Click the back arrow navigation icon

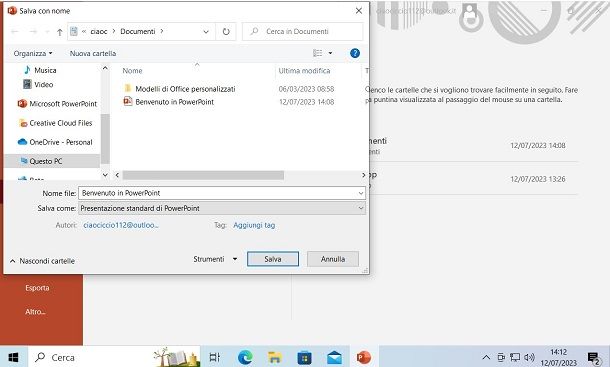[14, 32]
